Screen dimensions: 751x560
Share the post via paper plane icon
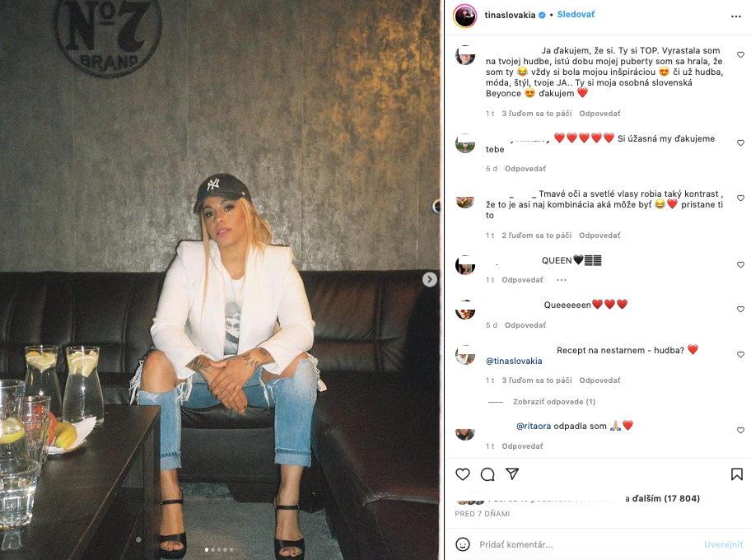coord(512,474)
